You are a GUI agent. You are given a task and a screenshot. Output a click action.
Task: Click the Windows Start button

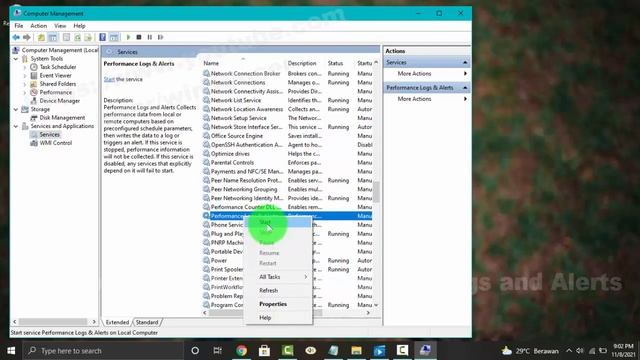tap(11, 351)
